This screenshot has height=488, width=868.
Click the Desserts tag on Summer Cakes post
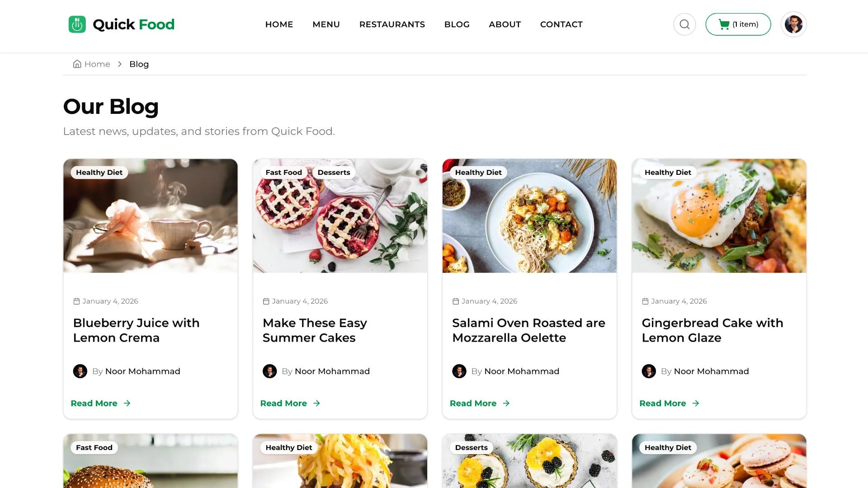[x=334, y=172]
